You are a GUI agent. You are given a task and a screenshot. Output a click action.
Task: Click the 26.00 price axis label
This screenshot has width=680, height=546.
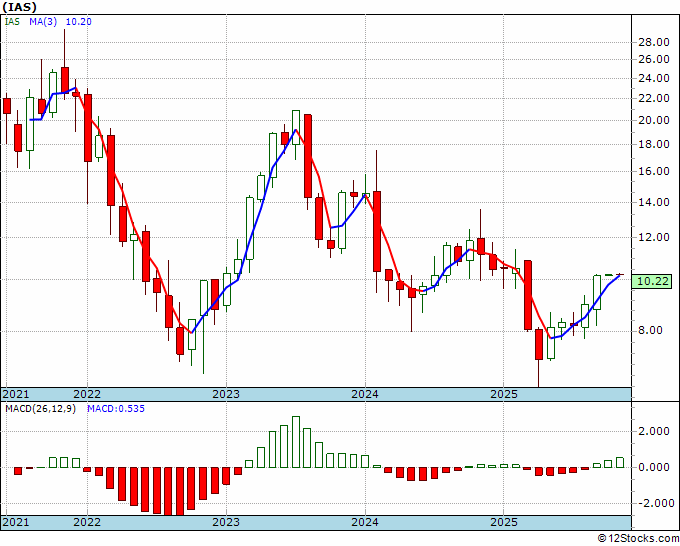tap(653, 59)
